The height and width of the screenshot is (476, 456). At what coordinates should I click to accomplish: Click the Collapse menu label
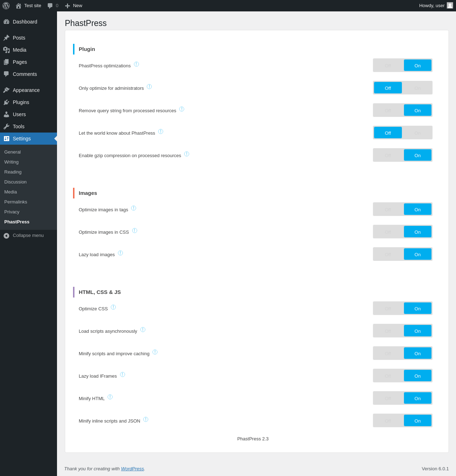[x=28, y=236]
